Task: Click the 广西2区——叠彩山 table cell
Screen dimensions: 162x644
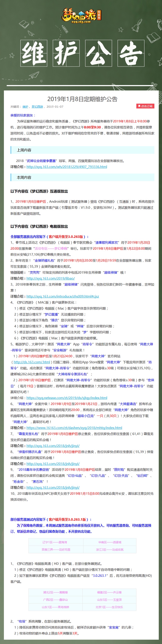Action: point(56,600)
